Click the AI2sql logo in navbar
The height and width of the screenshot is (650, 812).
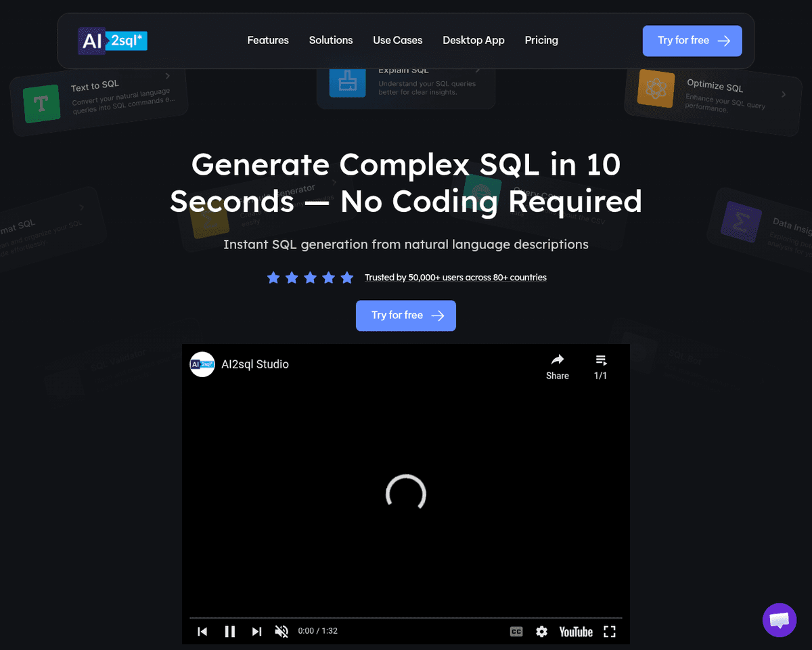[x=112, y=41]
